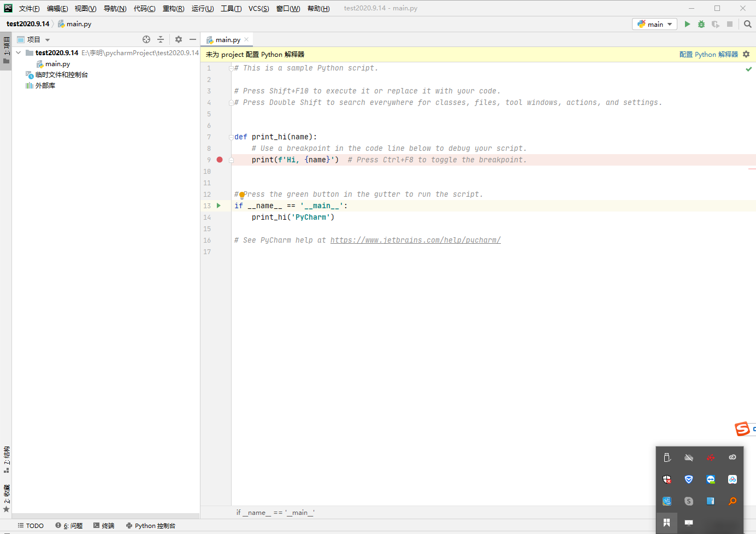Toggle the TODO tool window

coord(31,526)
